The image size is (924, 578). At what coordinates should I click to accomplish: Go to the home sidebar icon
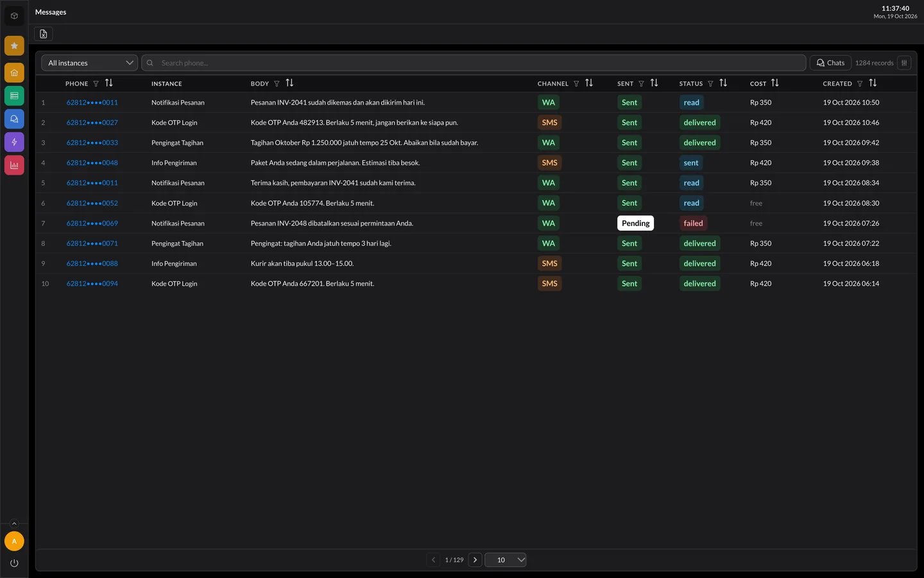click(x=14, y=73)
